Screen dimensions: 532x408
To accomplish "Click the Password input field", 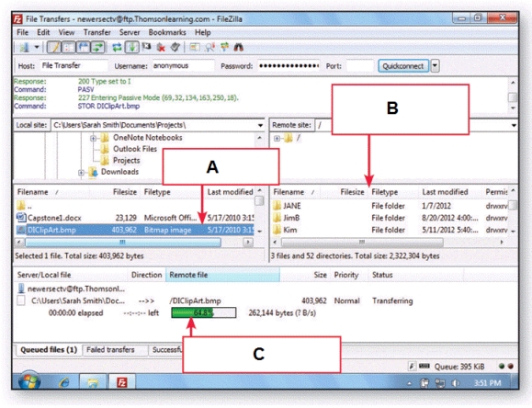I will point(289,66).
